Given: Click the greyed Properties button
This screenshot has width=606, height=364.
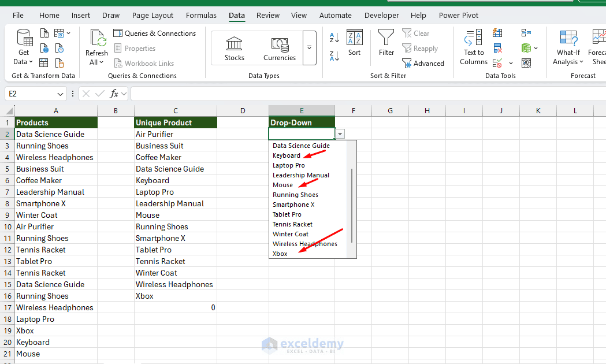Looking at the screenshot, I should [x=135, y=49].
